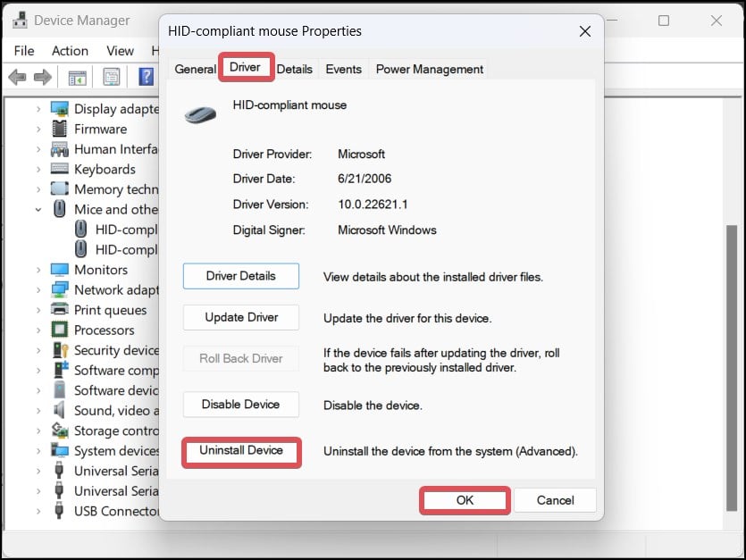Click the Disable Device button
The image size is (746, 560).
(x=240, y=405)
